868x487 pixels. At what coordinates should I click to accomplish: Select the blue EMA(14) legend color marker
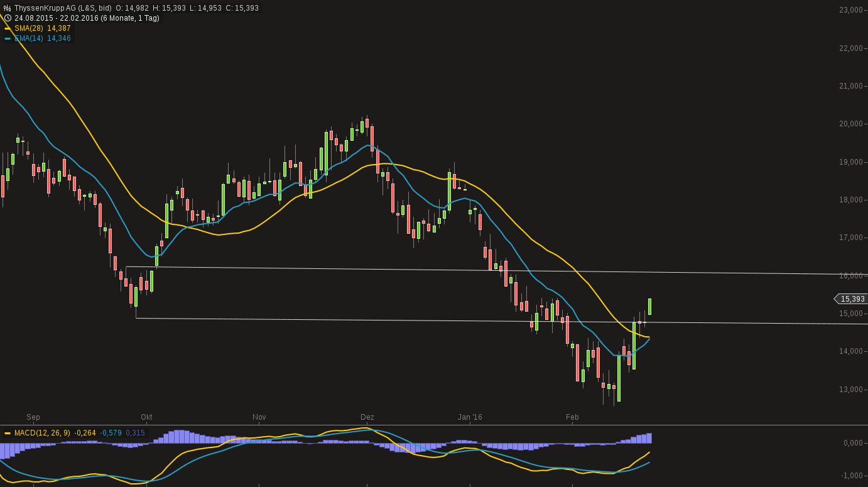[x=8, y=38]
